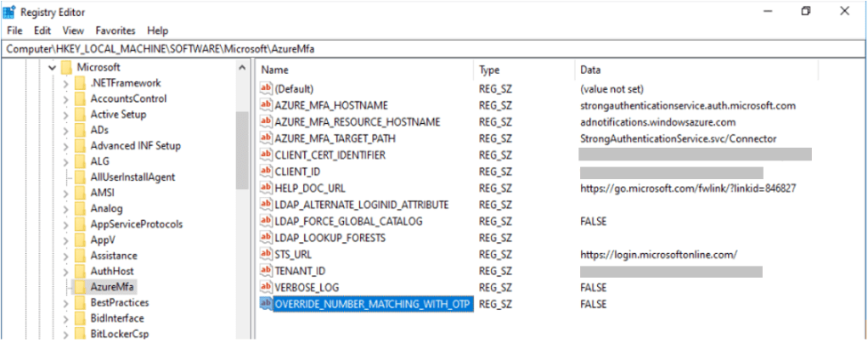Select the AzureMfa folder icon in tree

coord(81,287)
